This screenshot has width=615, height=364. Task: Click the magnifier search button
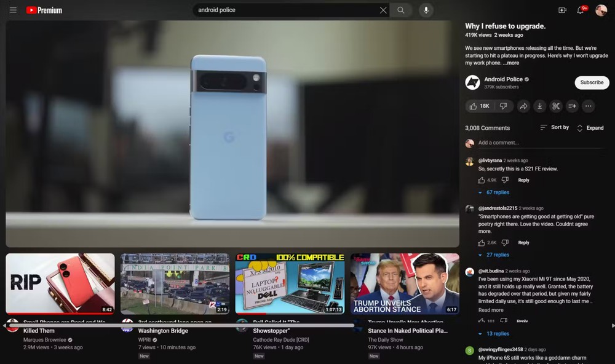[x=401, y=10]
